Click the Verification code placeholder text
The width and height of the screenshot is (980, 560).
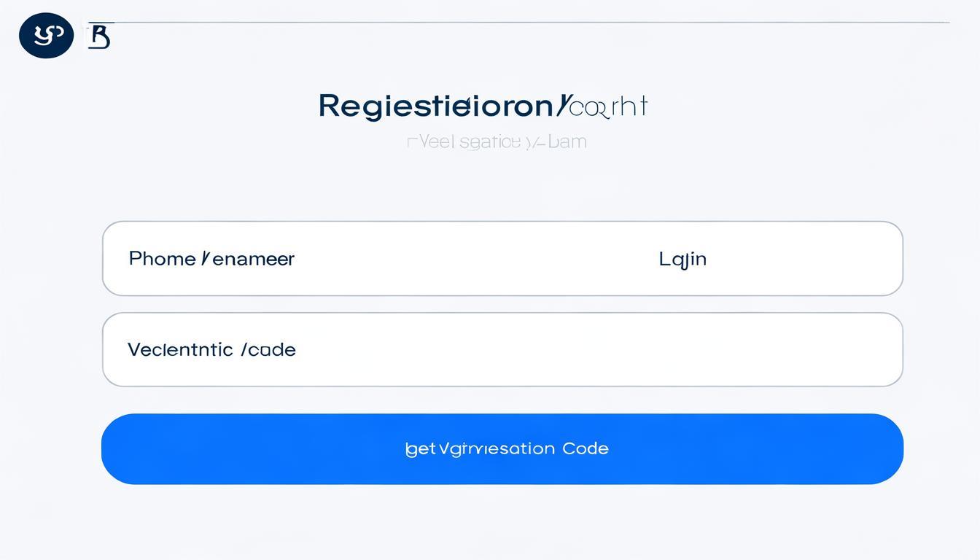[x=211, y=350]
